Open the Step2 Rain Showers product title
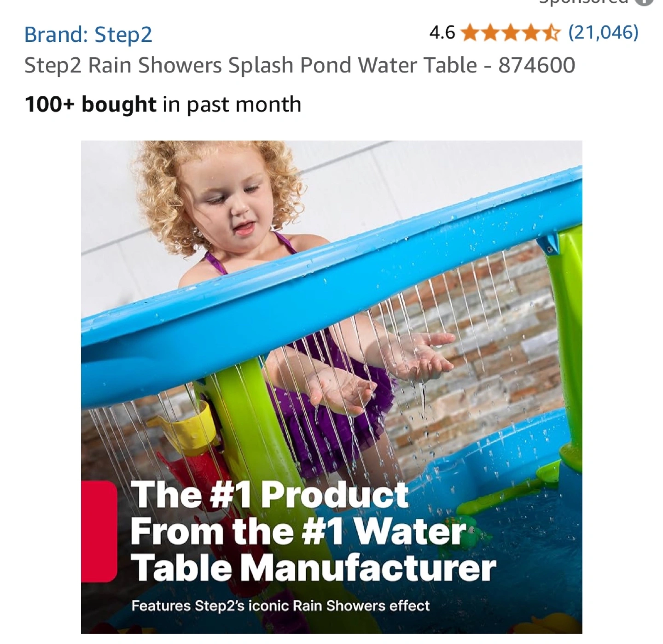The width and height of the screenshot is (663, 644). coord(299,65)
